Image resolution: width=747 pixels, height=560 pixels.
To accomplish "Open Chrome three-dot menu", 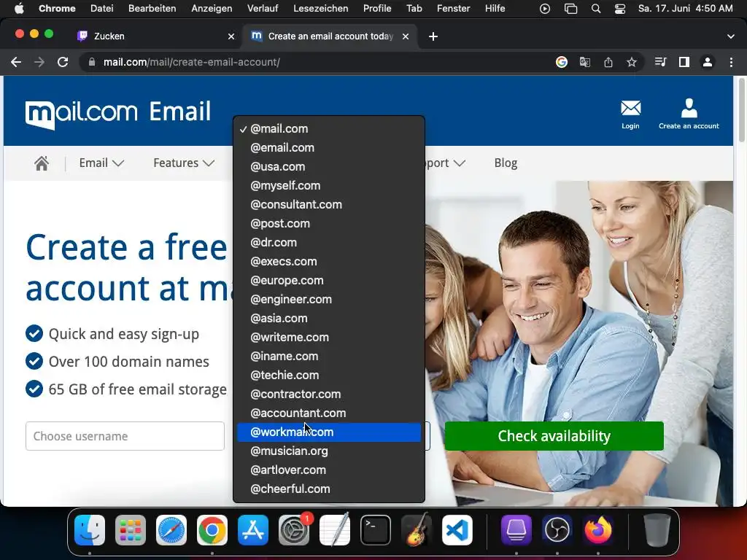I will click(731, 62).
